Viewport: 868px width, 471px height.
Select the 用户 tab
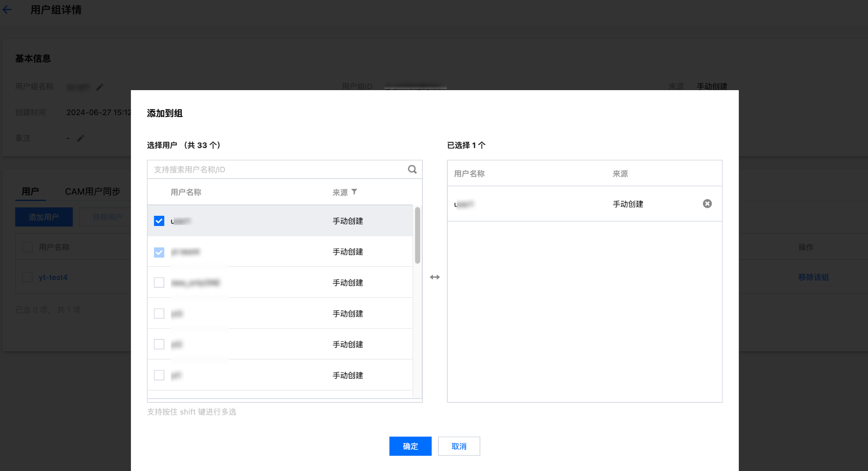click(x=30, y=192)
